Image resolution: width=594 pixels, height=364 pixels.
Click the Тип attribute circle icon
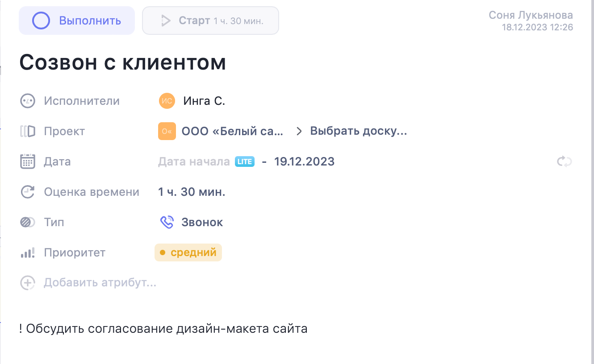click(x=27, y=222)
